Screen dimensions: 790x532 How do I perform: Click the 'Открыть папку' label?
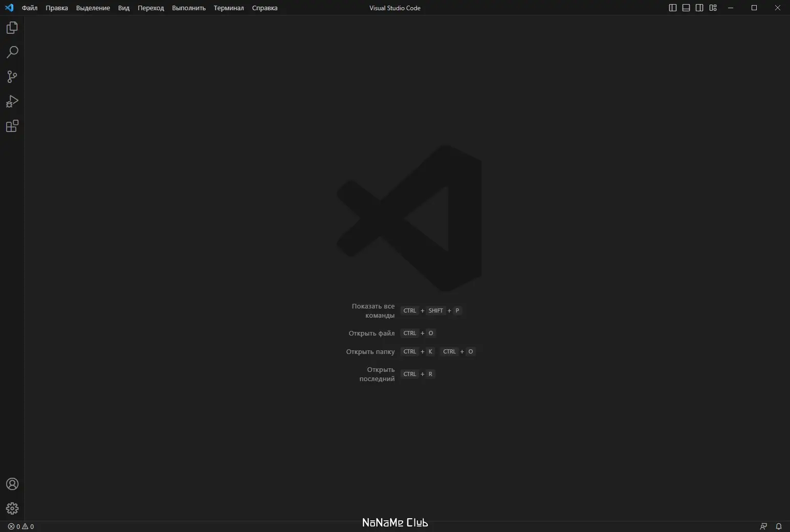[x=370, y=351]
